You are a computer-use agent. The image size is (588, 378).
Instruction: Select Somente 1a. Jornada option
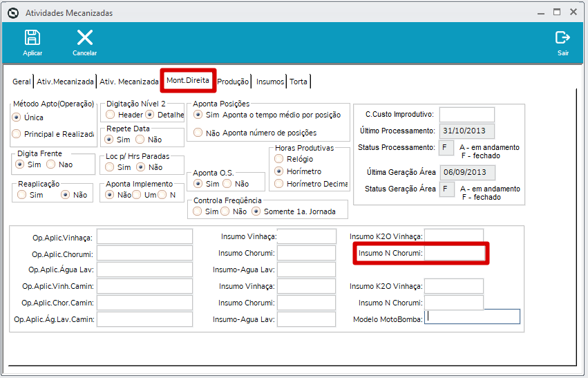pos(256,211)
